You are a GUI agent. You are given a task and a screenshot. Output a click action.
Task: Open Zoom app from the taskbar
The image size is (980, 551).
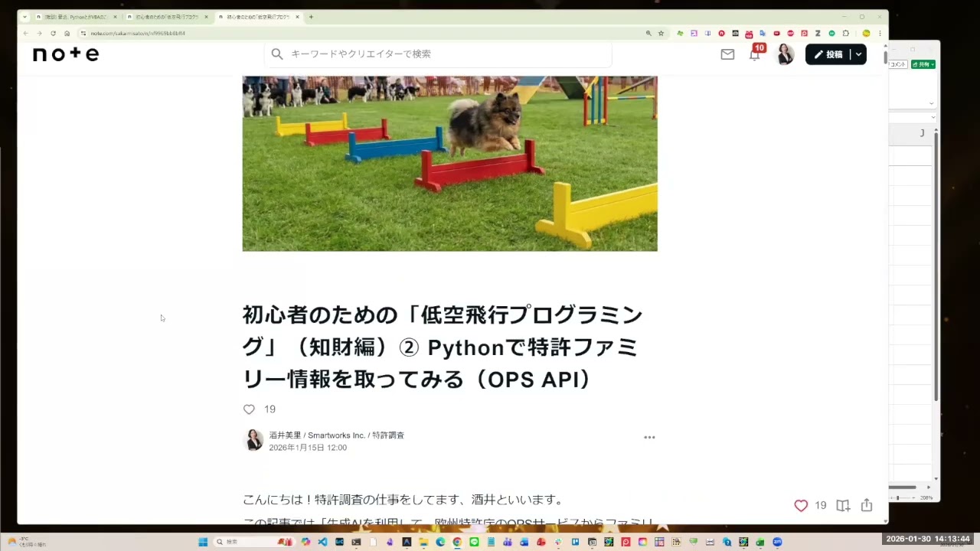[777, 542]
